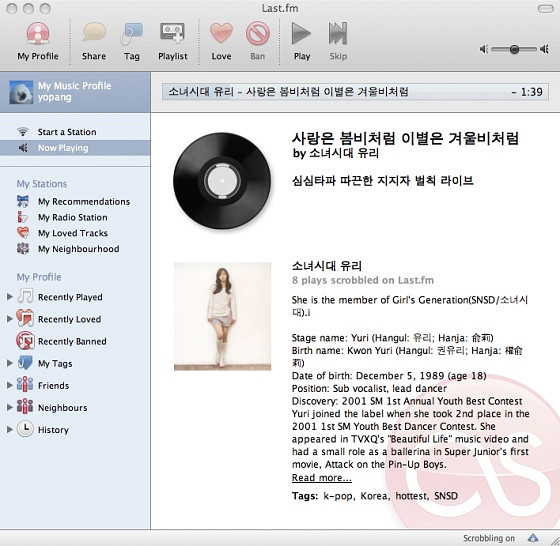Click the track title 사랑은 봄비처럼 이별은 겨울비처럼
Screen dimensions: 560x546
405,138
